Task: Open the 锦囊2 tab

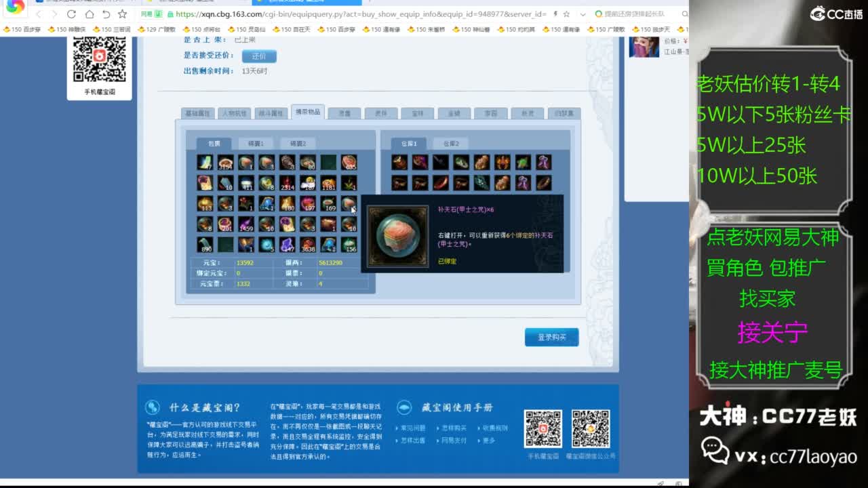Action: tap(298, 144)
